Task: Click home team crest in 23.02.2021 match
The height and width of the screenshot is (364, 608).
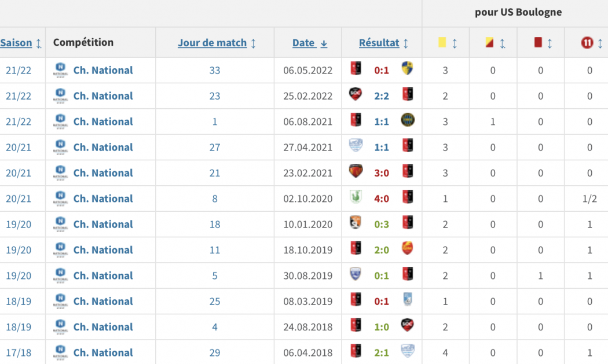Action: [x=356, y=172]
